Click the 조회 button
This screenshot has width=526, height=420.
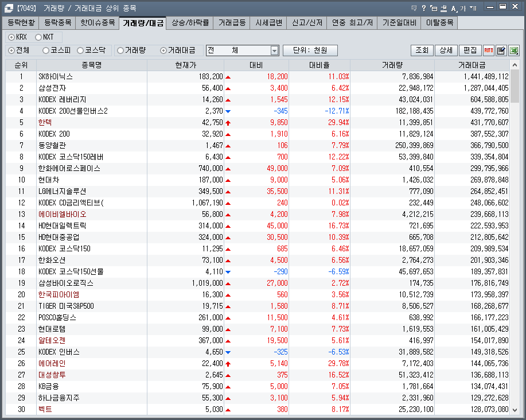(422, 50)
